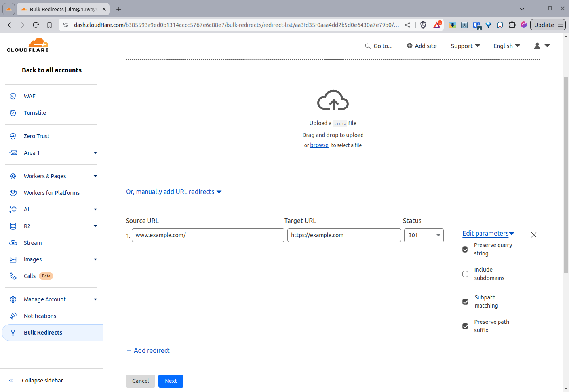Disable the Preserve query string option
569x392 pixels.
click(465, 249)
